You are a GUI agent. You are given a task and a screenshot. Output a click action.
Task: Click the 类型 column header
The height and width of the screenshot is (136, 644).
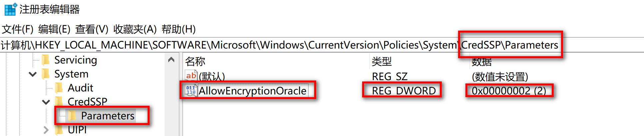tap(382, 62)
